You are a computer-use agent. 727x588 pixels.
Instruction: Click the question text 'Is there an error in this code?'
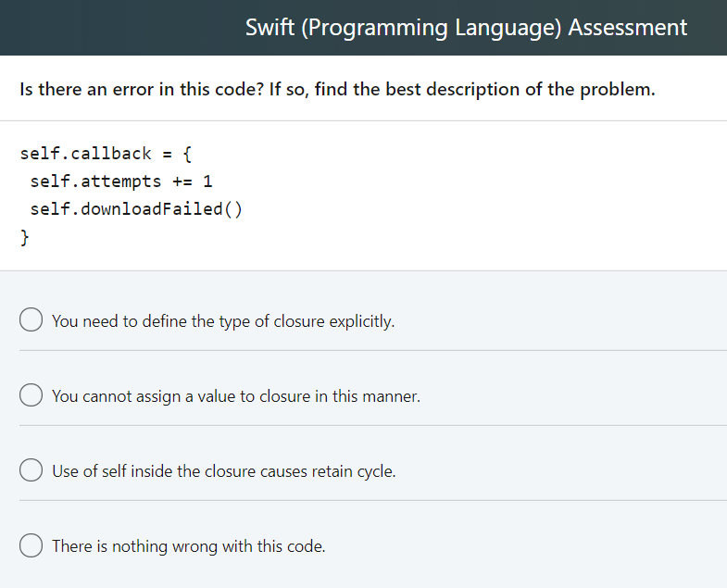point(142,89)
